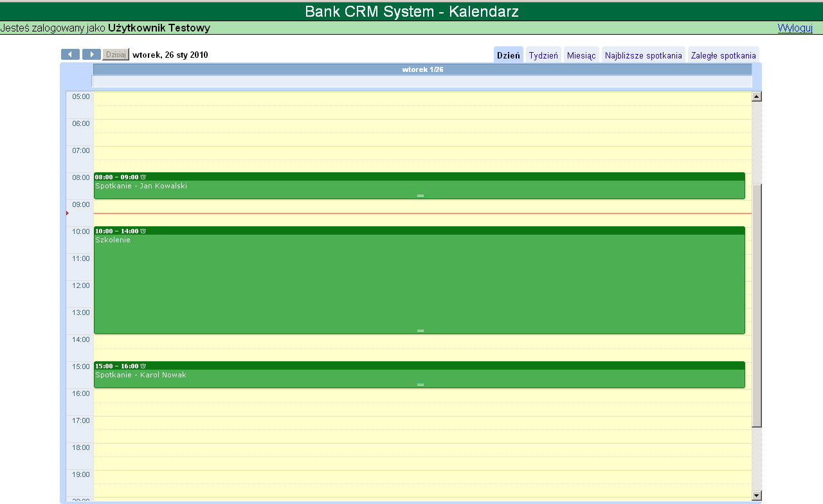Screen dimensions: 823x504
Task: Click the Wyloguj link
Action: coord(795,28)
